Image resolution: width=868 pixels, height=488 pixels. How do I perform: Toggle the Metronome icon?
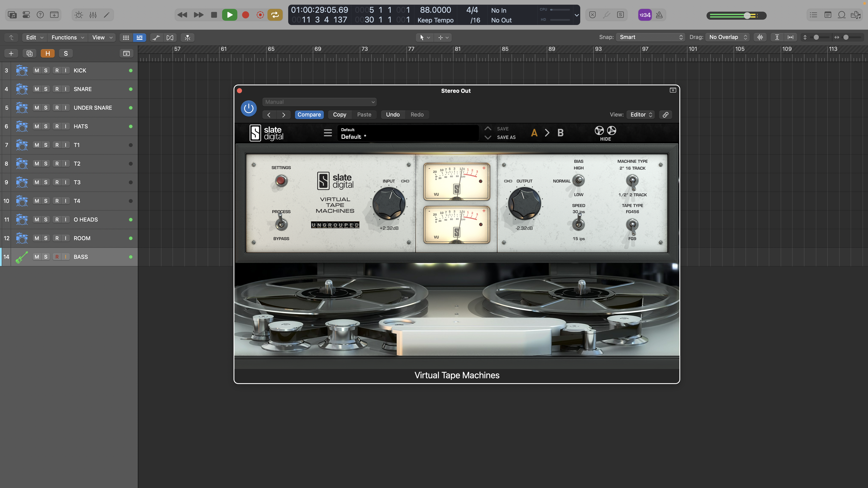coord(659,15)
